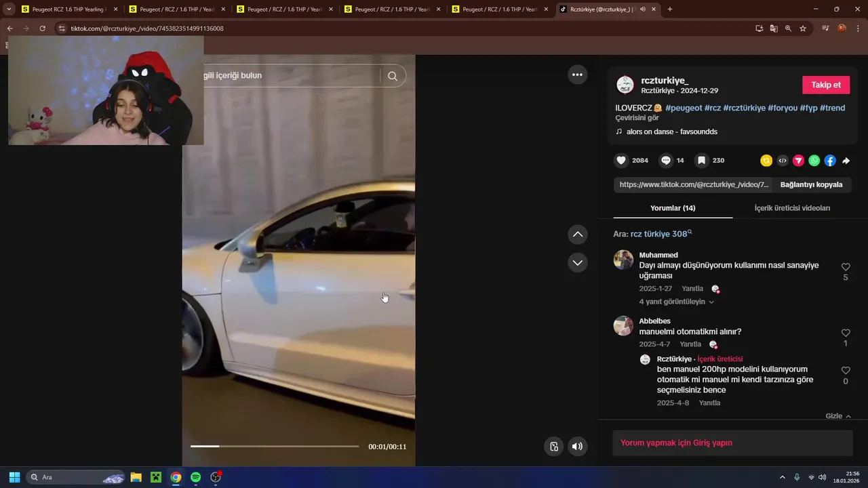The height and width of the screenshot is (488, 868).
Task: Reload the page
Action: point(42,28)
